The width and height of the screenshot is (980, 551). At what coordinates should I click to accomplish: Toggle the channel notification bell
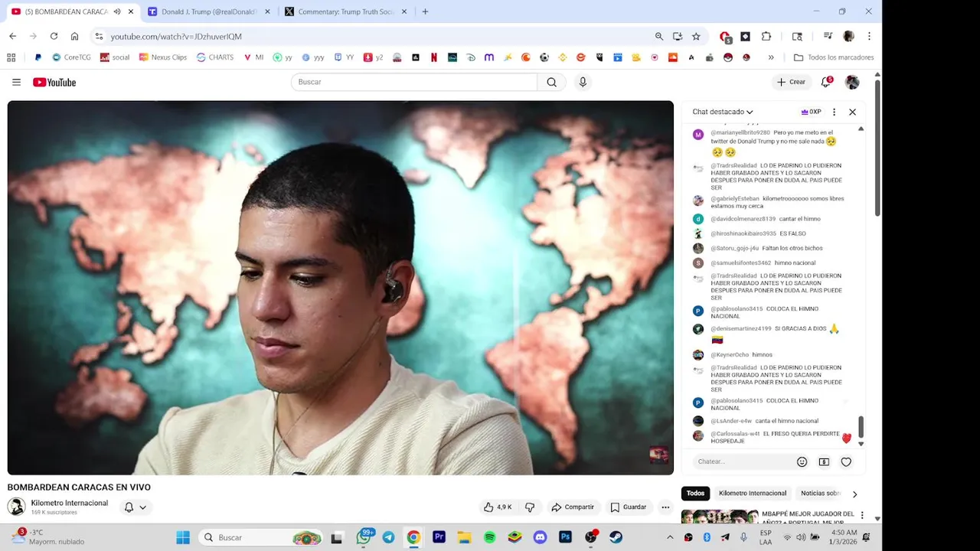(129, 507)
